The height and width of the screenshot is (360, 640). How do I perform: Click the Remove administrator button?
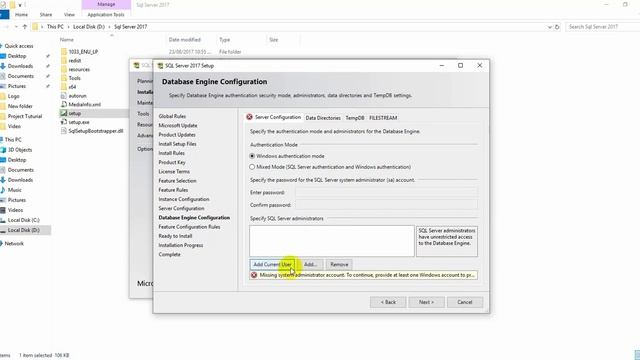pyautogui.click(x=339, y=264)
